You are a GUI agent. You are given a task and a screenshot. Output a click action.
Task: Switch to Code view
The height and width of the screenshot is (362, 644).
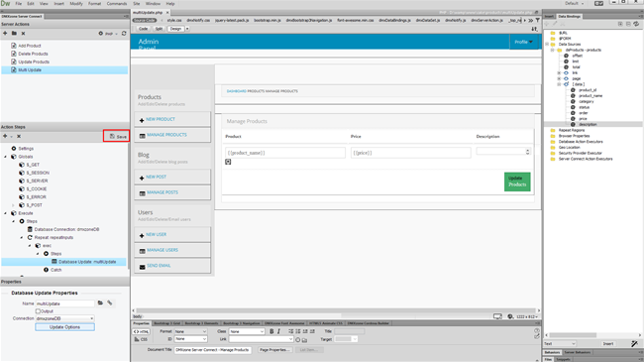click(143, 29)
